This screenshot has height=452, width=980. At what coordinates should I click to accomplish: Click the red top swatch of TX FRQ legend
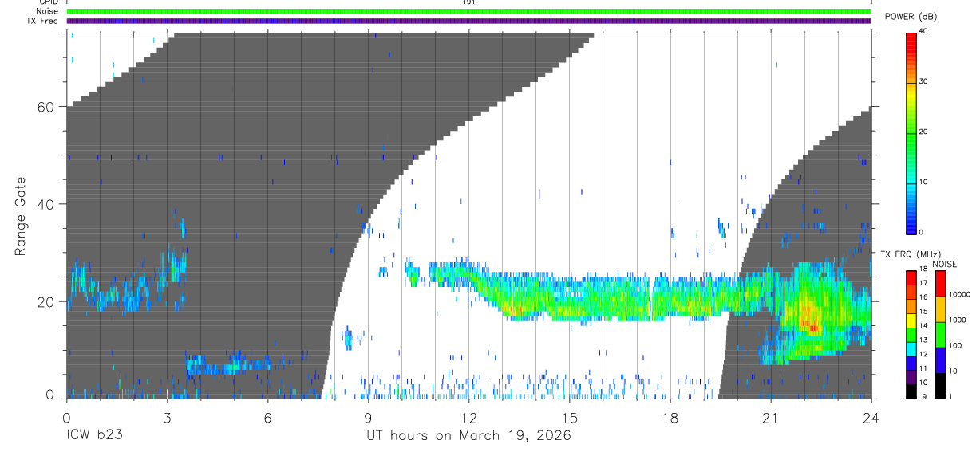pos(911,277)
